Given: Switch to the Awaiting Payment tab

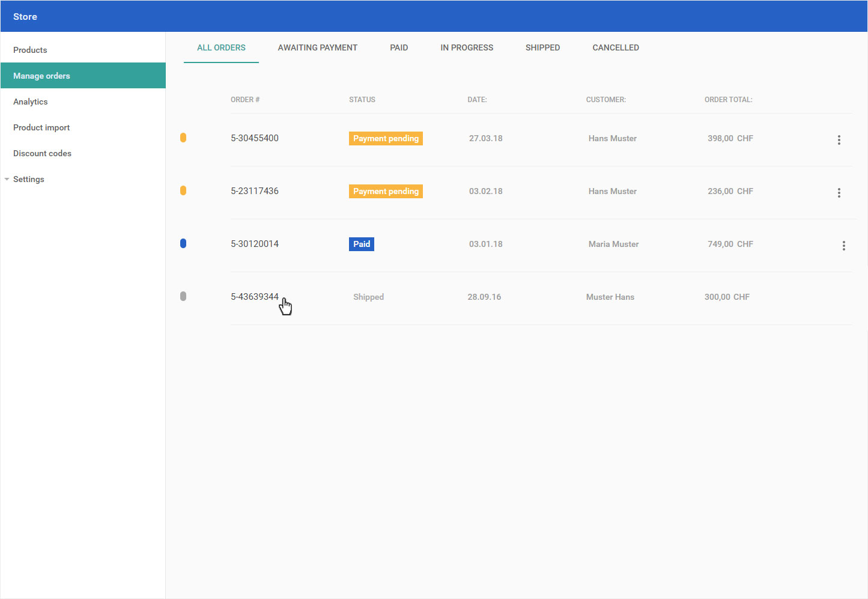Looking at the screenshot, I should coord(318,47).
